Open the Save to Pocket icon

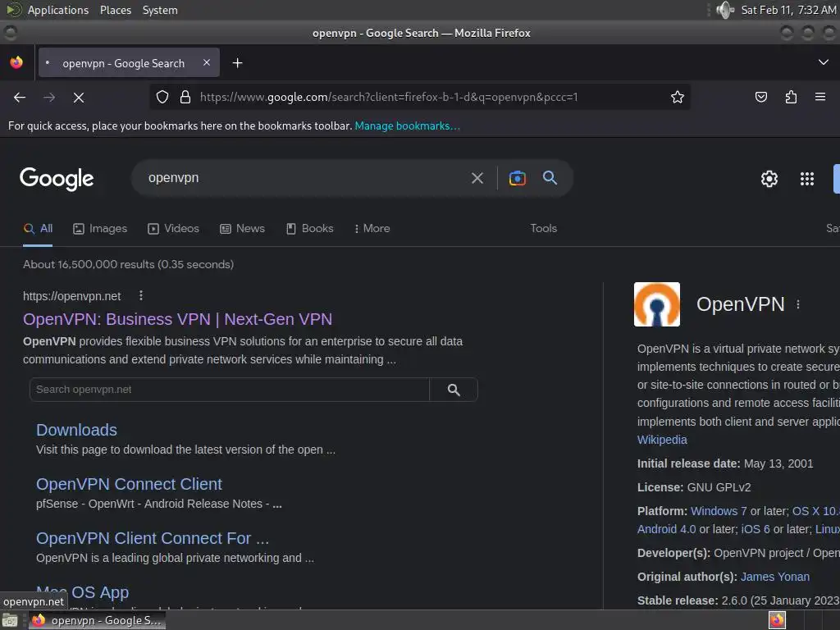click(760, 97)
